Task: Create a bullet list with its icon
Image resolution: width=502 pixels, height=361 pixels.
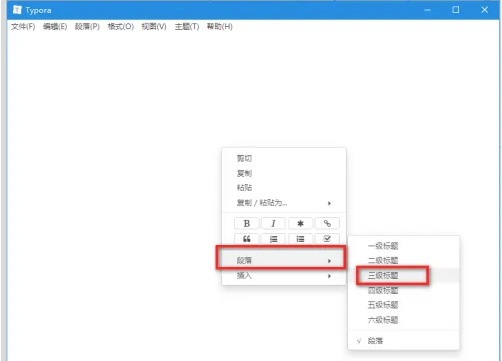Action: pyautogui.click(x=300, y=239)
